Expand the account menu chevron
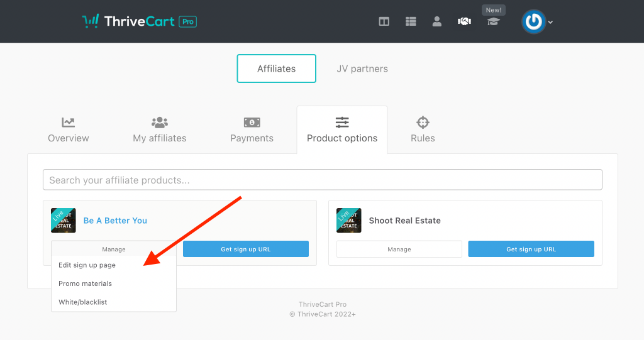 [x=550, y=22]
